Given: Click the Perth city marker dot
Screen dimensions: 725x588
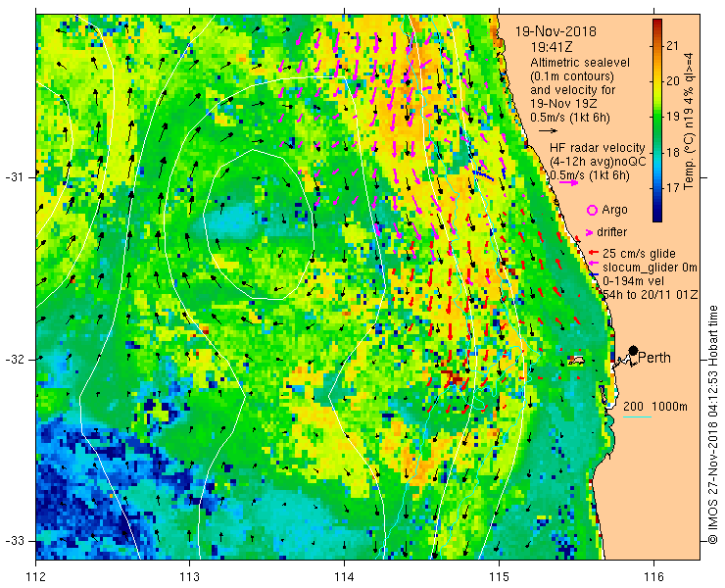Looking at the screenshot, I should tap(634, 350).
